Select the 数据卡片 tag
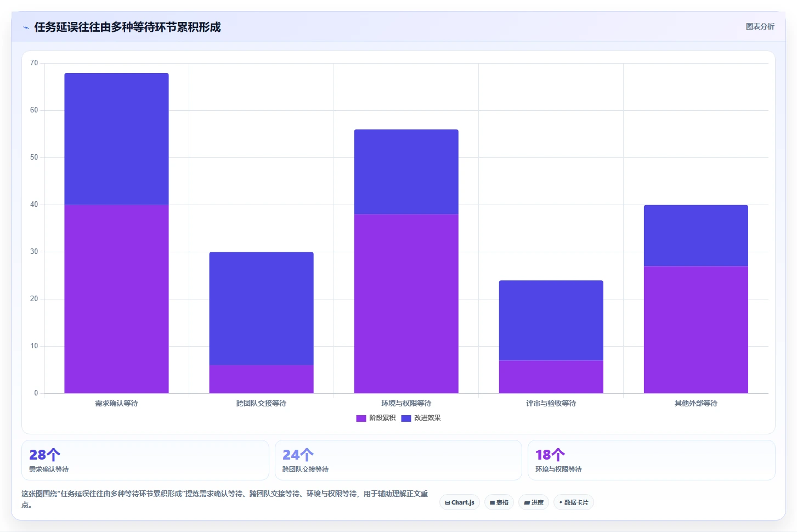Image resolution: width=797 pixels, height=532 pixels. point(574,502)
